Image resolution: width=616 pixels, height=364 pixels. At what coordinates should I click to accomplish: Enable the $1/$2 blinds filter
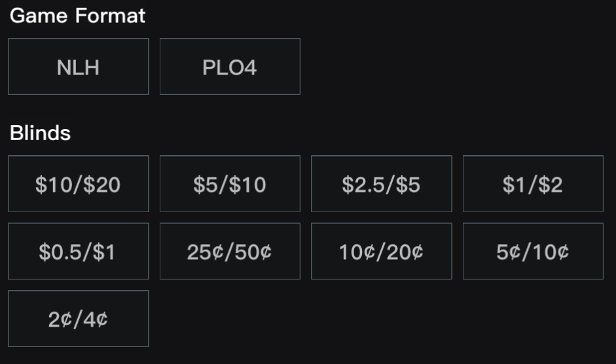(x=533, y=184)
